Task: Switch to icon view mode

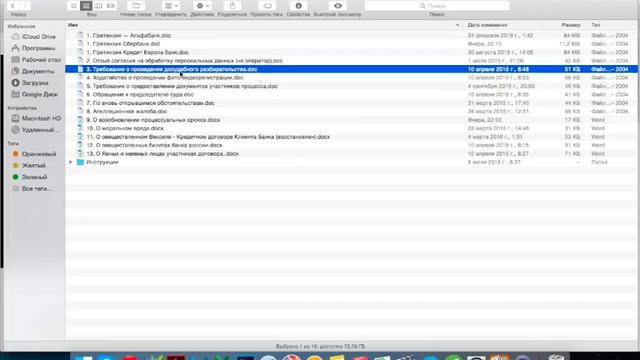Action: tap(73, 6)
